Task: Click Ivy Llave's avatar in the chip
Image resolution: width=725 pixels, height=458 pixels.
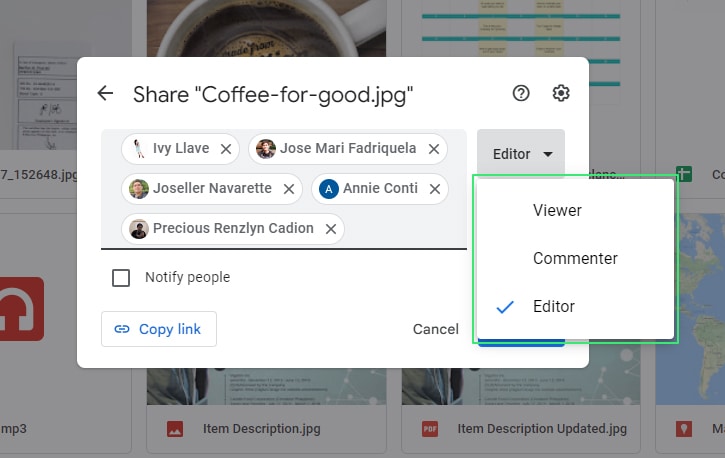Action: 139,149
